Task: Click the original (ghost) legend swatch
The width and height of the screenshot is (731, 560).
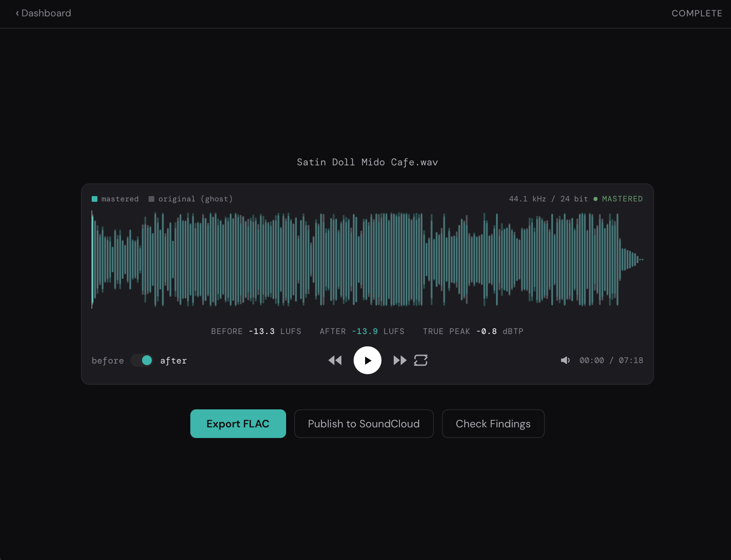Action: pyautogui.click(x=151, y=199)
